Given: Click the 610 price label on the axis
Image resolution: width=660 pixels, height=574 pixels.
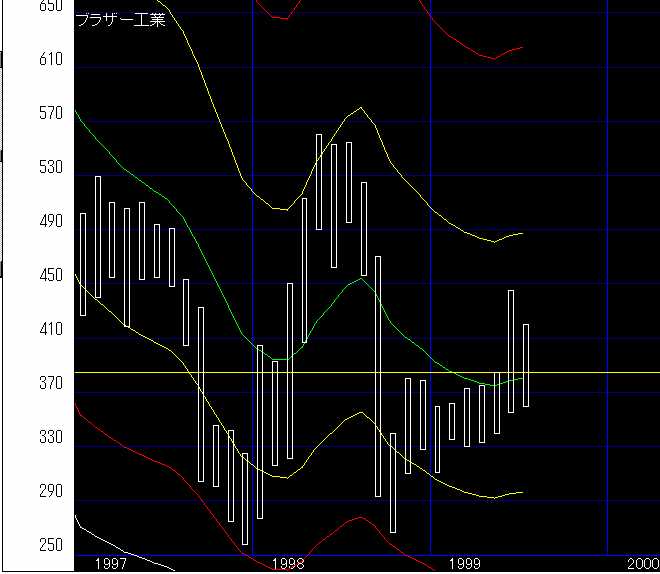Looking at the screenshot, I should [x=50, y=60].
